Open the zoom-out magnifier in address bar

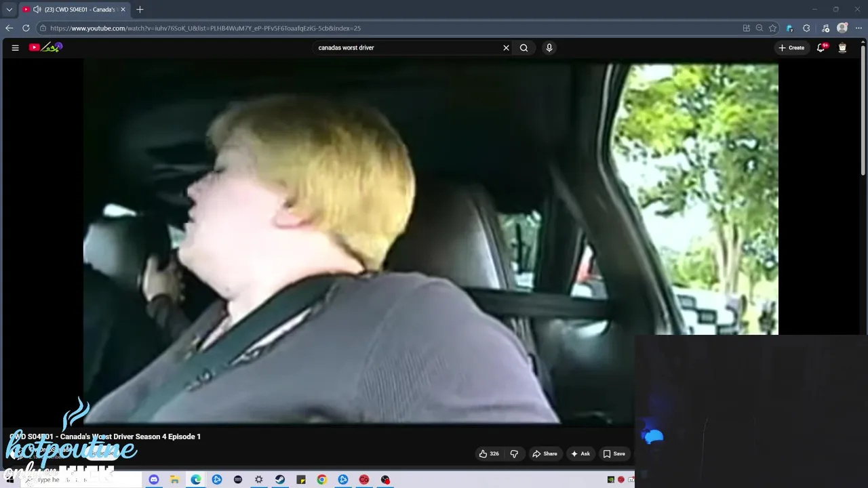point(759,28)
